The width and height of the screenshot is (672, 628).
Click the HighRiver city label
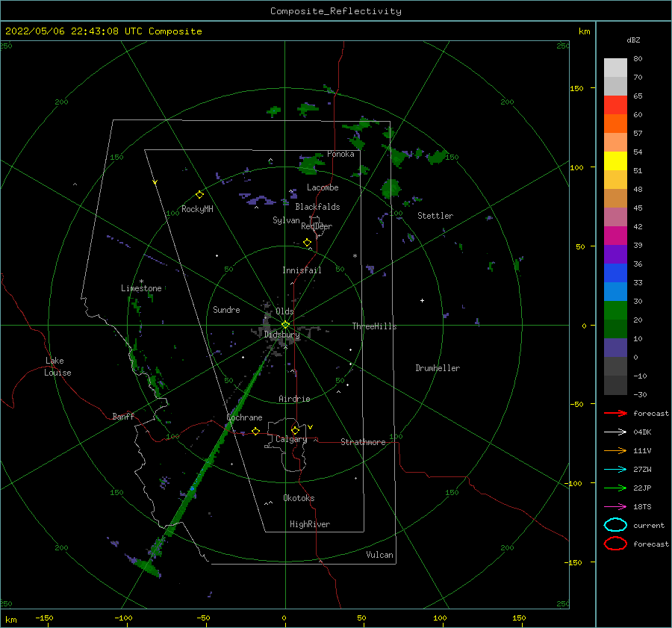310,524
